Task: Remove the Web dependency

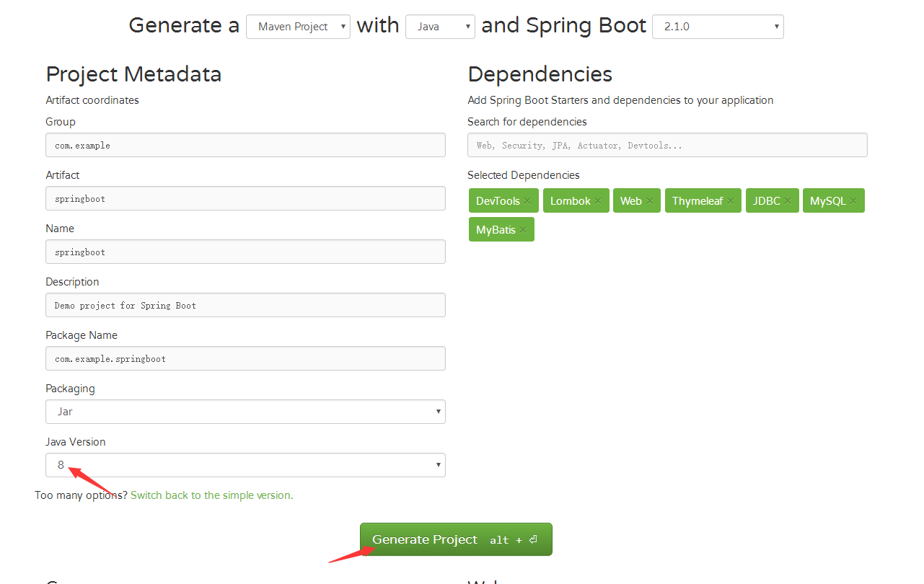Action: tap(651, 200)
